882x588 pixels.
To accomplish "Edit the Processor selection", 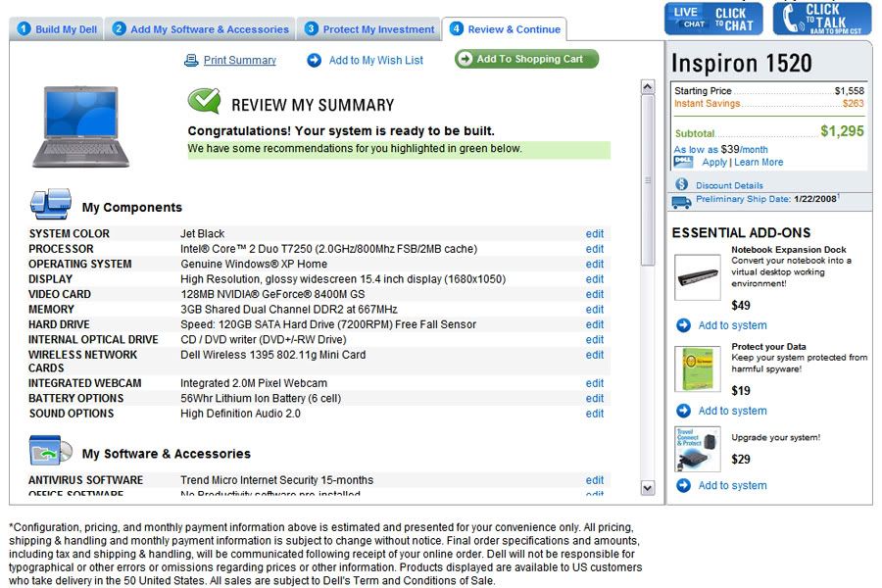I will (595, 249).
